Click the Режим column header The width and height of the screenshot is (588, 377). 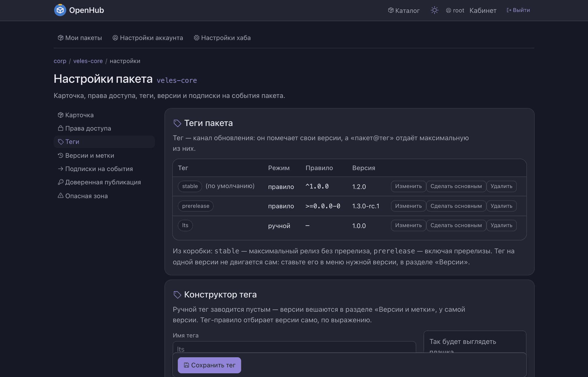279,168
